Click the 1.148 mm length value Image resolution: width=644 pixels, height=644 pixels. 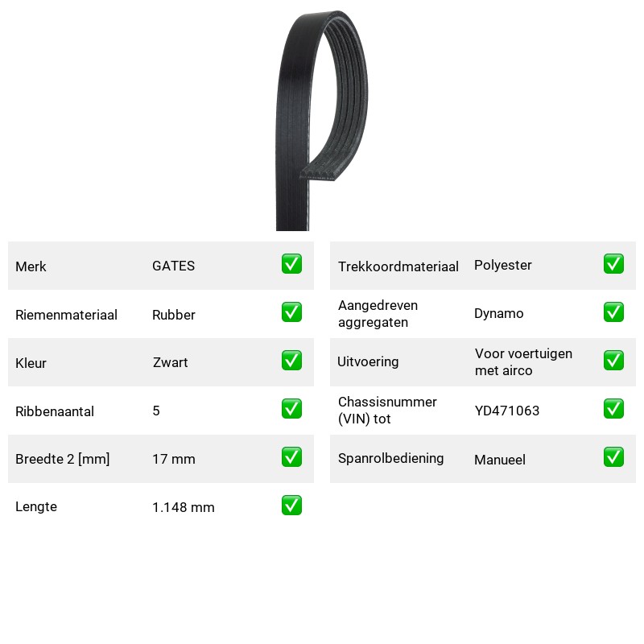184,507
